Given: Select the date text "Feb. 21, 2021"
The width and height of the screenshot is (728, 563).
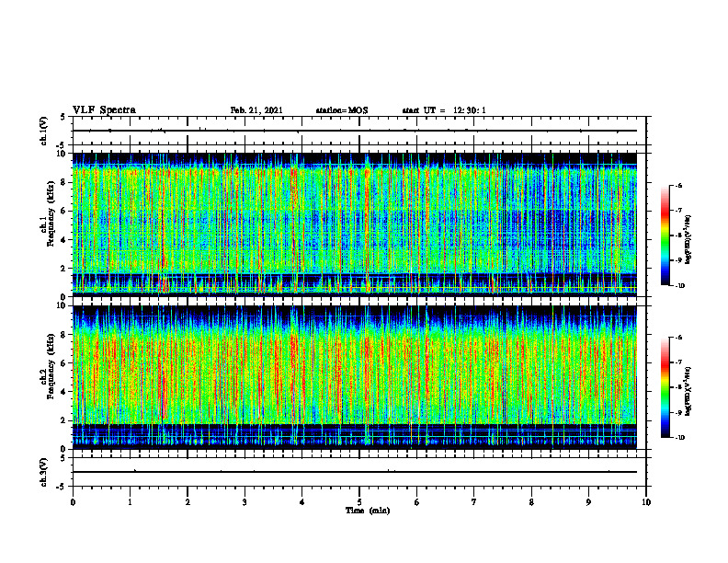Looking at the screenshot, I should click(x=256, y=110).
